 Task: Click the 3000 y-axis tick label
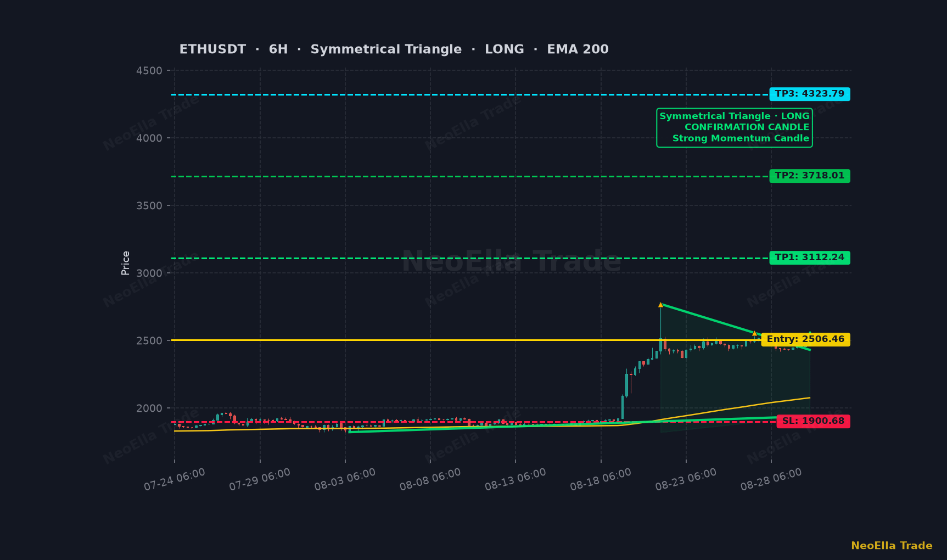click(x=149, y=273)
